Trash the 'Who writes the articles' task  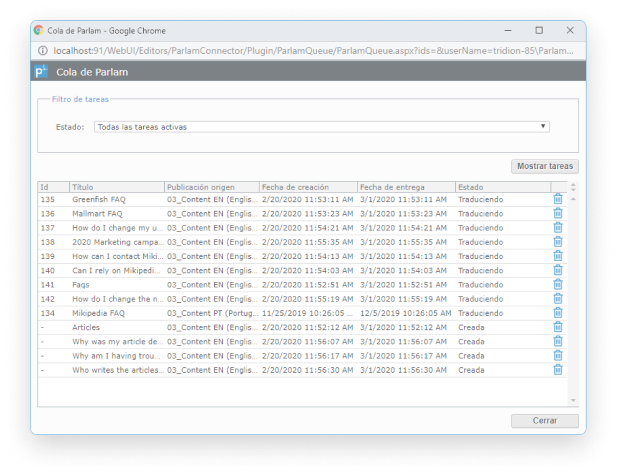point(557,370)
